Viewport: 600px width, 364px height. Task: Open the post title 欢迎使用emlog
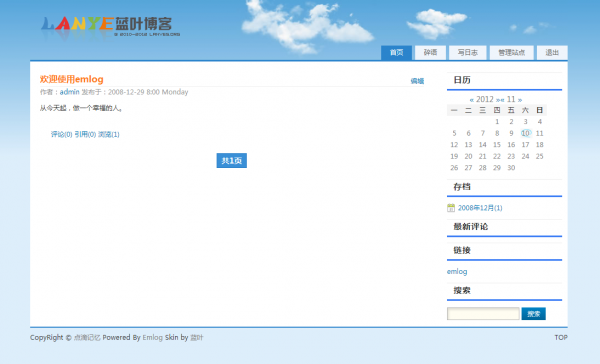pos(72,79)
